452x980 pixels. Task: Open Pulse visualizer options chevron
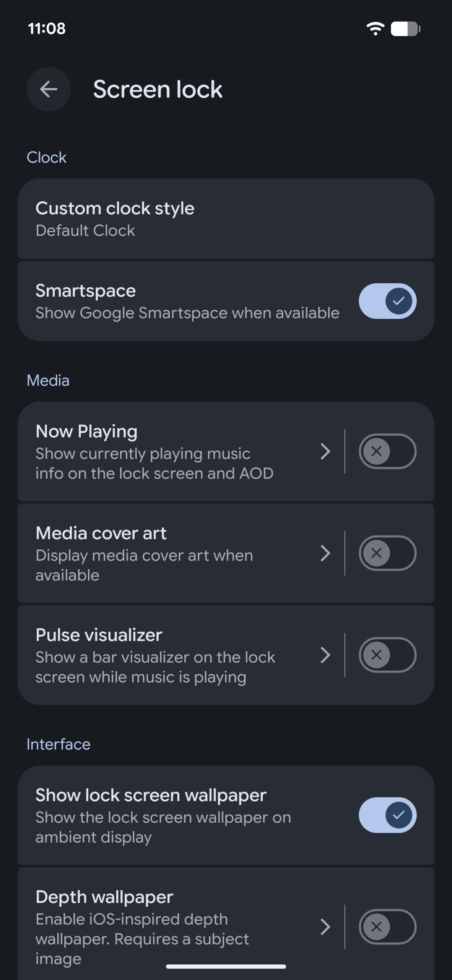[x=325, y=655]
